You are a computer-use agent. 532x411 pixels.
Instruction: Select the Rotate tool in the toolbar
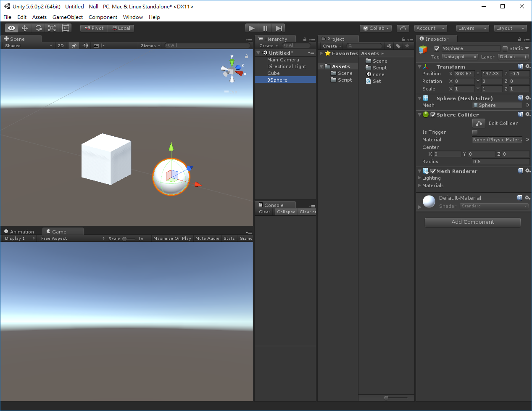[x=39, y=28]
